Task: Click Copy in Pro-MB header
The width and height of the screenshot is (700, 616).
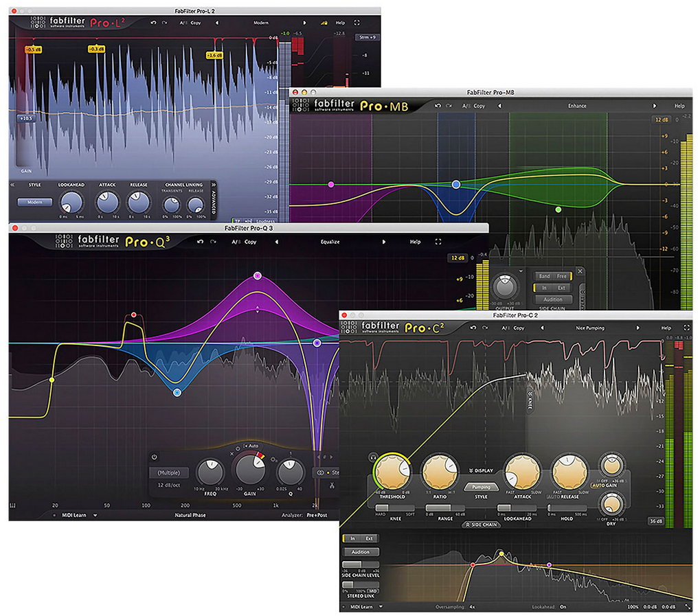Action: point(479,106)
